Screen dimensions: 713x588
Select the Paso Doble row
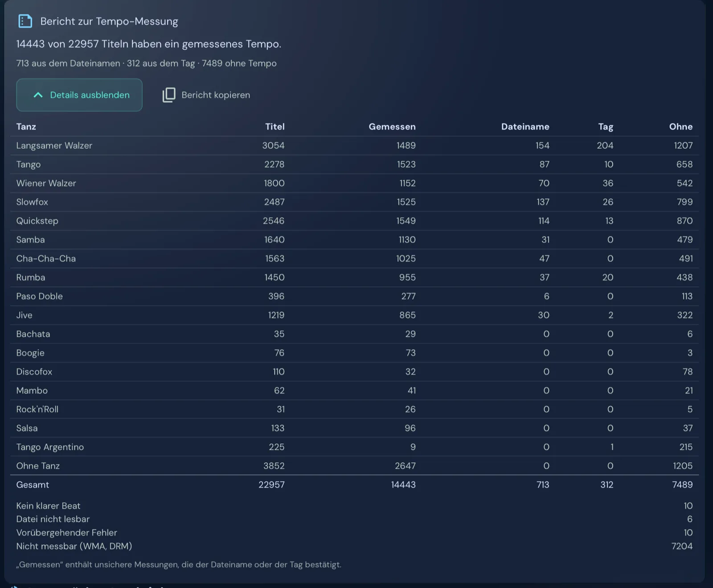point(354,296)
